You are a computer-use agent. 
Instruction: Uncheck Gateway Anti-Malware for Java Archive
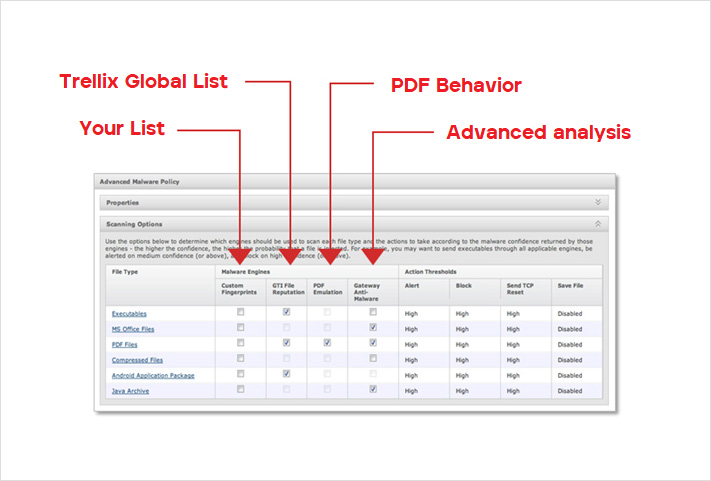pos(373,389)
